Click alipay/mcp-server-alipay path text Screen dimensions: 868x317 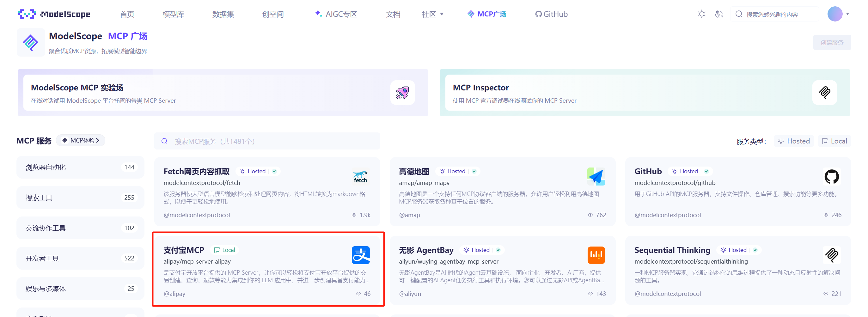point(197,261)
